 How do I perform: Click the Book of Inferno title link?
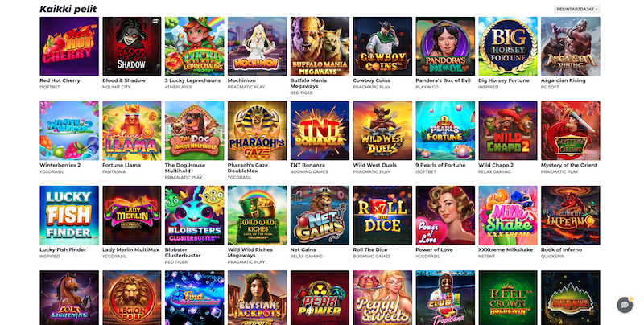(x=561, y=249)
